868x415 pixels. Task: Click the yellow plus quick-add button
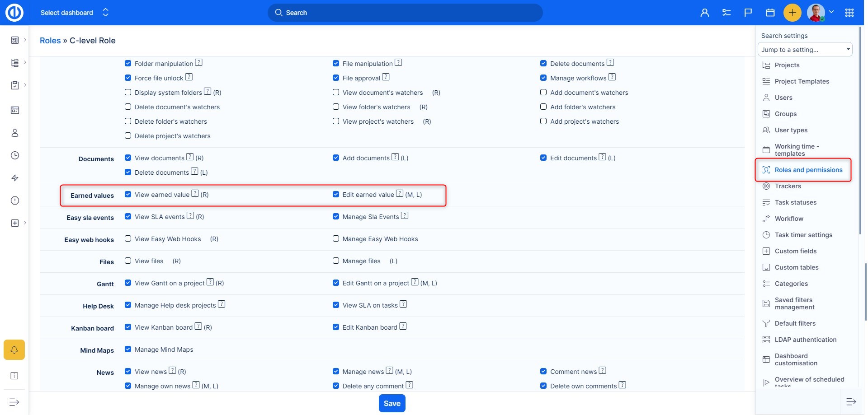pyautogui.click(x=792, y=13)
